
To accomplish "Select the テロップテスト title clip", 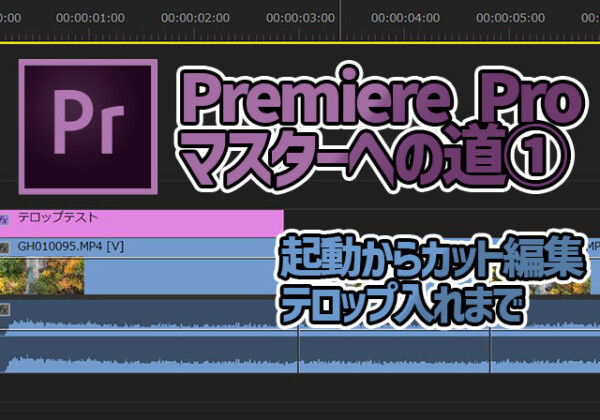I will tap(142, 223).
